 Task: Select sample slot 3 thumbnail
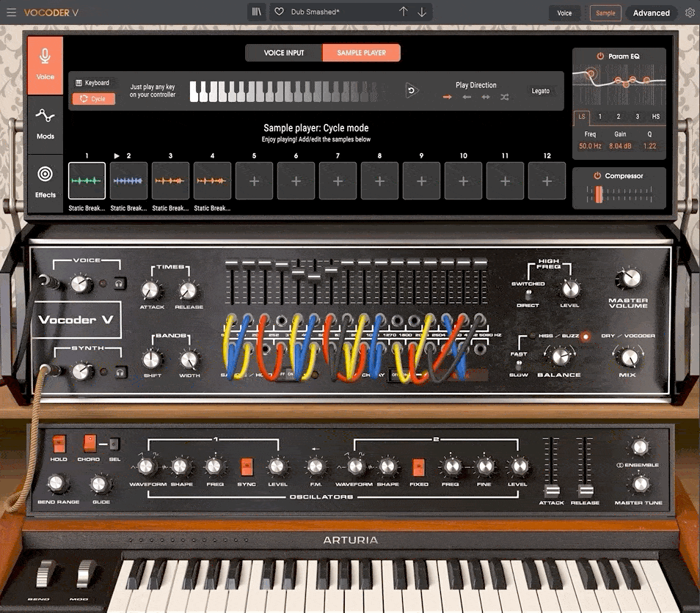point(170,180)
